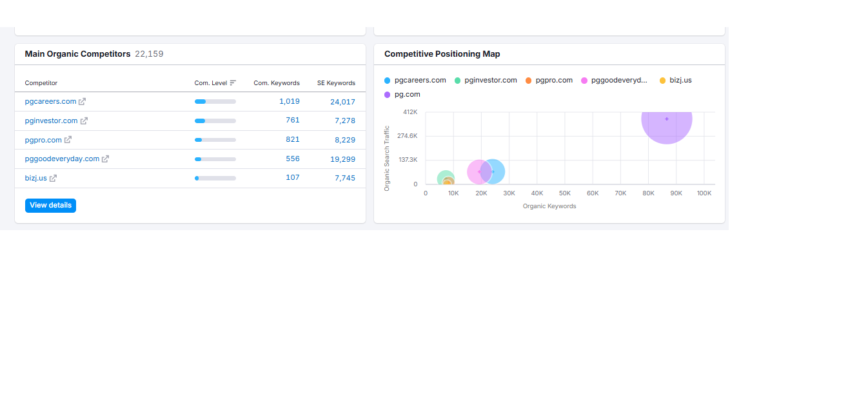This screenshot has height=410, width=868.
Task: Click the 1,019 common keywords value
Action: coord(290,101)
